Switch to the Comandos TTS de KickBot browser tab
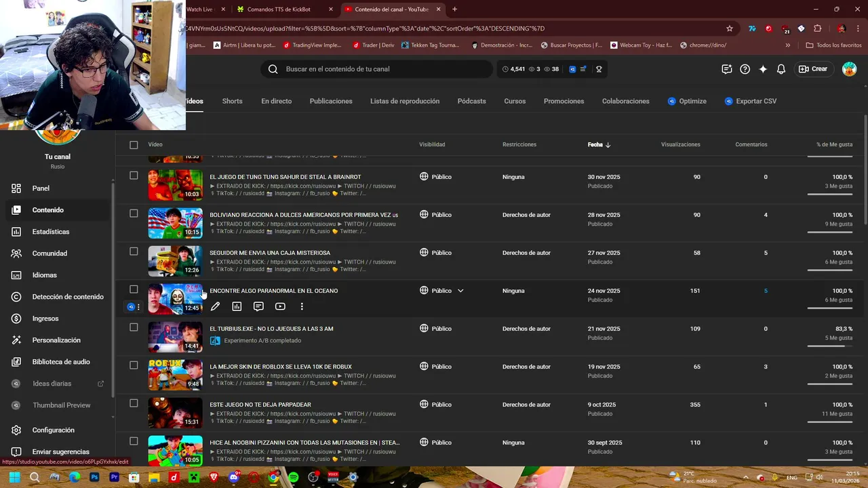This screenshot has height=488, width=868. pyautogui.click(x=284, y=9)
